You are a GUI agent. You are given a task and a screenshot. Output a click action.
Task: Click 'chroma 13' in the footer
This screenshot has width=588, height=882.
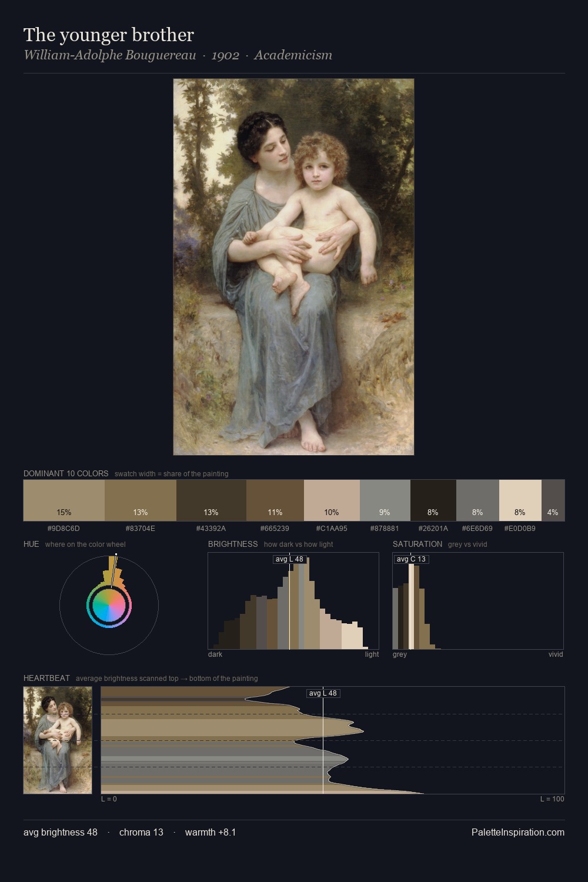(x=141, y=832)
